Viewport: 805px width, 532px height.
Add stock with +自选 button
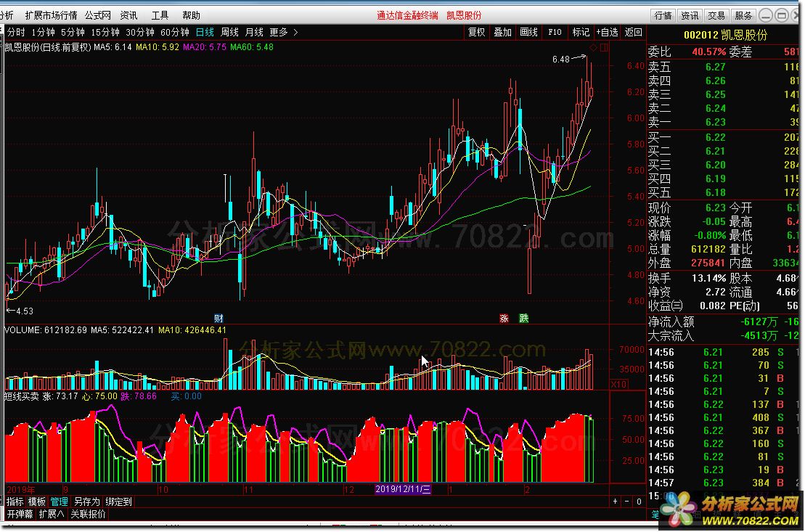(607, 33)
